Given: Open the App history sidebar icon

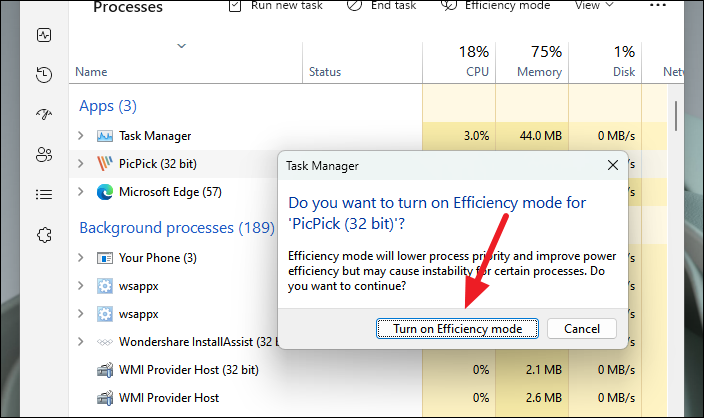Looking at the screenshot, I should (x=44, y=75).
